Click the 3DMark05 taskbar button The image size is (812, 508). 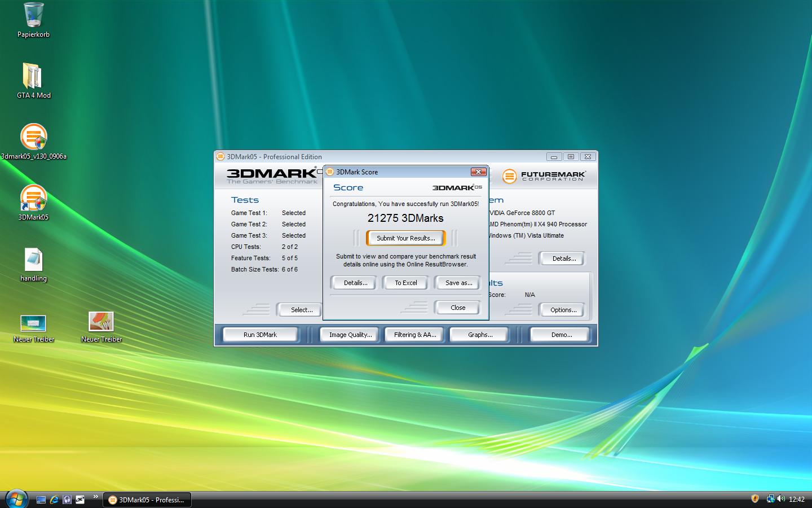147,500
